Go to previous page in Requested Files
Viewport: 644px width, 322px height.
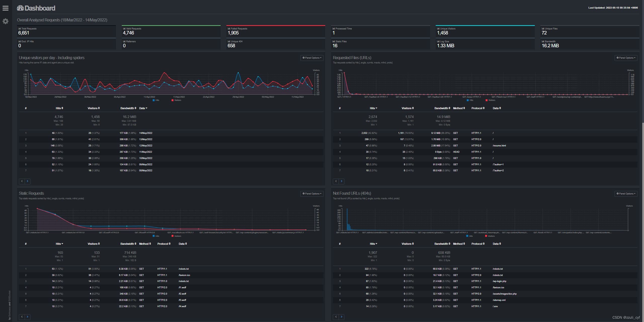coord(336,181)
